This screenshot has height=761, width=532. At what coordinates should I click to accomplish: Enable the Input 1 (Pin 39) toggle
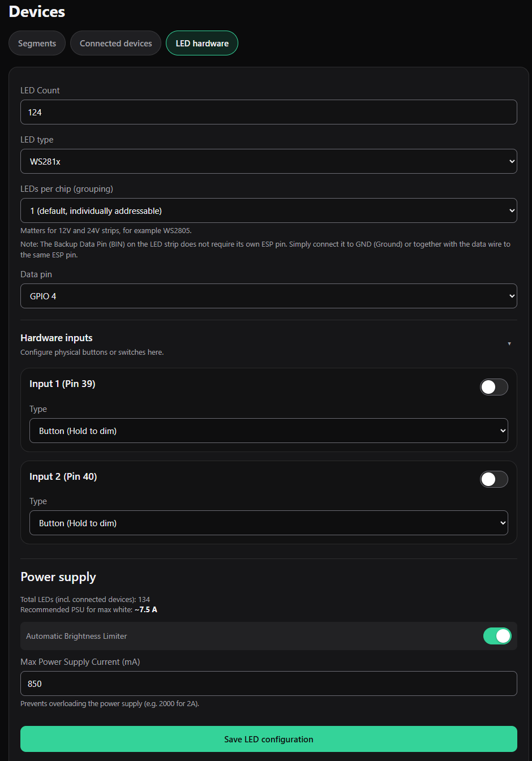click(x=494, y=387)
